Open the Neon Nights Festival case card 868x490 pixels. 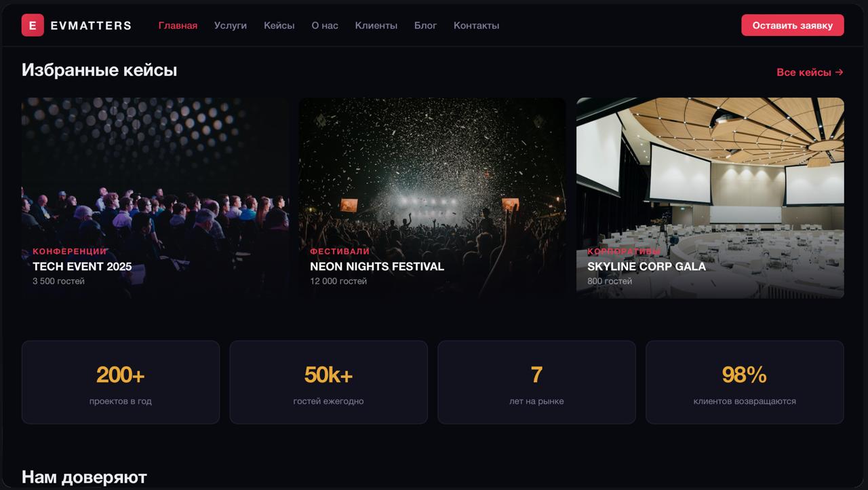[433, 198]
